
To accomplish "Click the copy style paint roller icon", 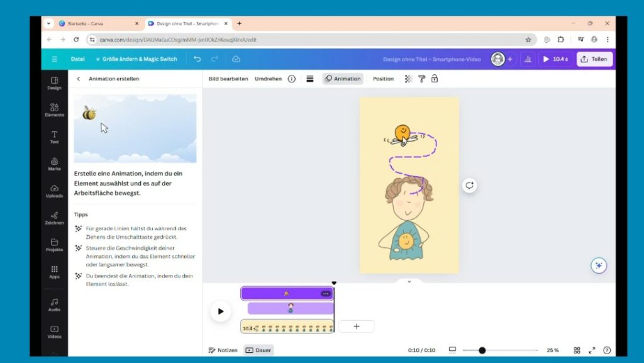I will pos(421,79).
